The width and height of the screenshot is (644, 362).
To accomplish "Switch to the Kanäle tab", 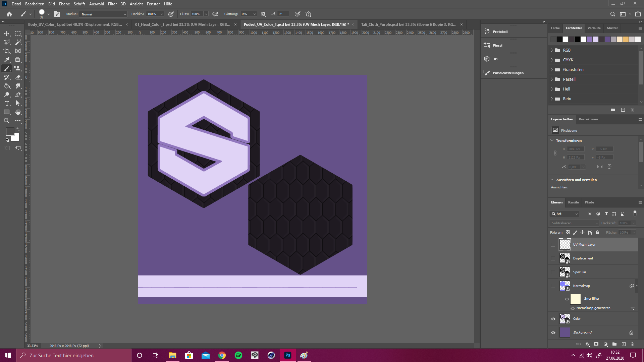I will [573, 202].
